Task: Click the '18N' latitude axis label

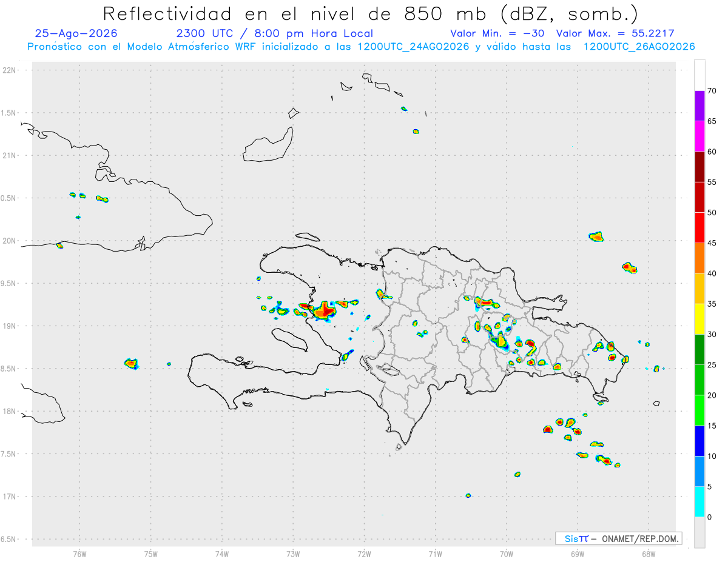Action: (x=10, y=412)
